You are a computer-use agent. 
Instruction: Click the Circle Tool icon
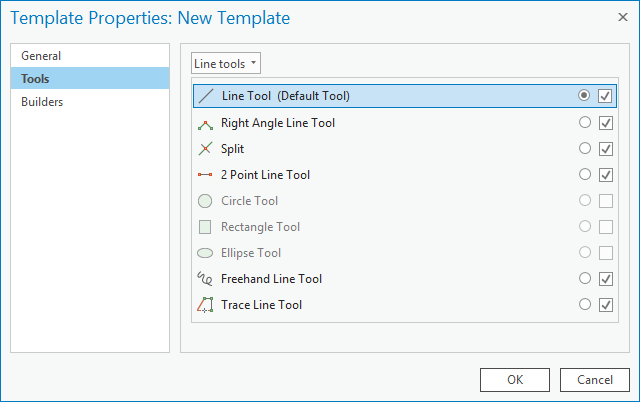(x=205, y=201)
